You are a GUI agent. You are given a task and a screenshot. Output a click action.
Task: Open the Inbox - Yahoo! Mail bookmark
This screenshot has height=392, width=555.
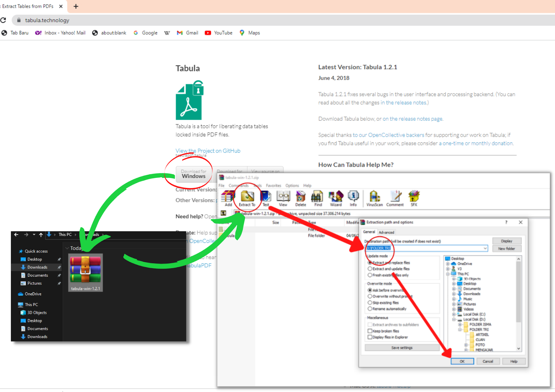coord(60,33)
